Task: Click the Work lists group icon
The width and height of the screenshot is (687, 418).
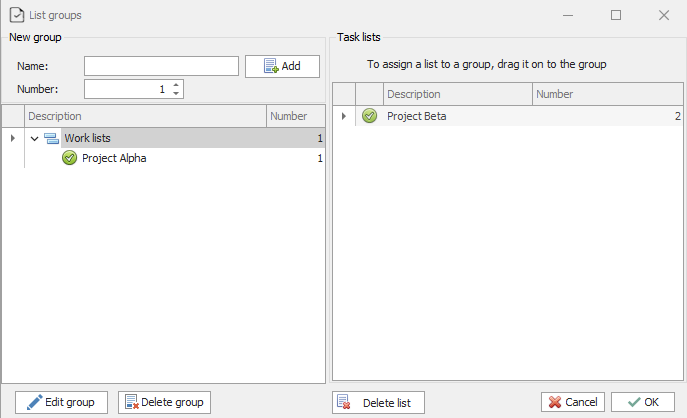Action: [52, 138]
